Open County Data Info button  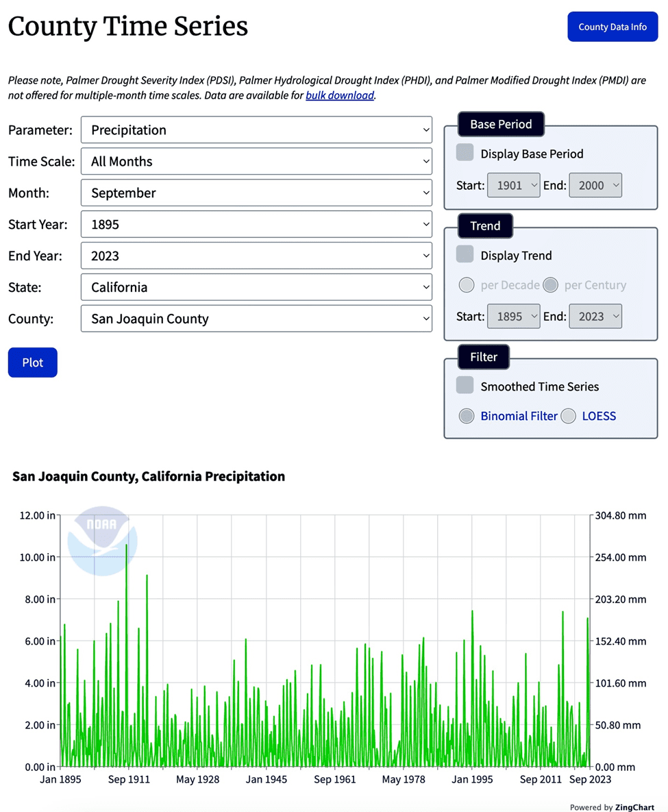[x=613, y=27]
